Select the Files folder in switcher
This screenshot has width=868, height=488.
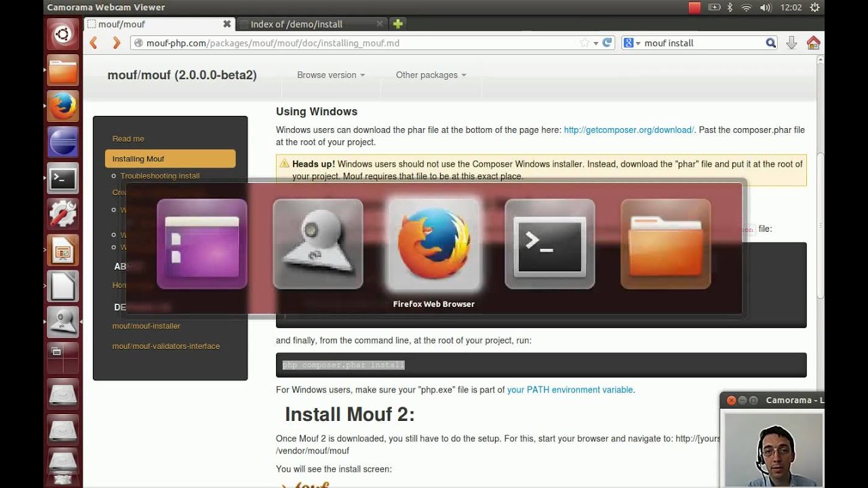(x=666, y=244)
